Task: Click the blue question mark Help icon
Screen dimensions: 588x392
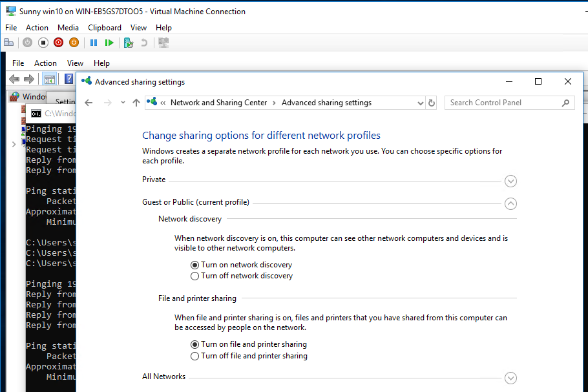Action: [69, 79]
